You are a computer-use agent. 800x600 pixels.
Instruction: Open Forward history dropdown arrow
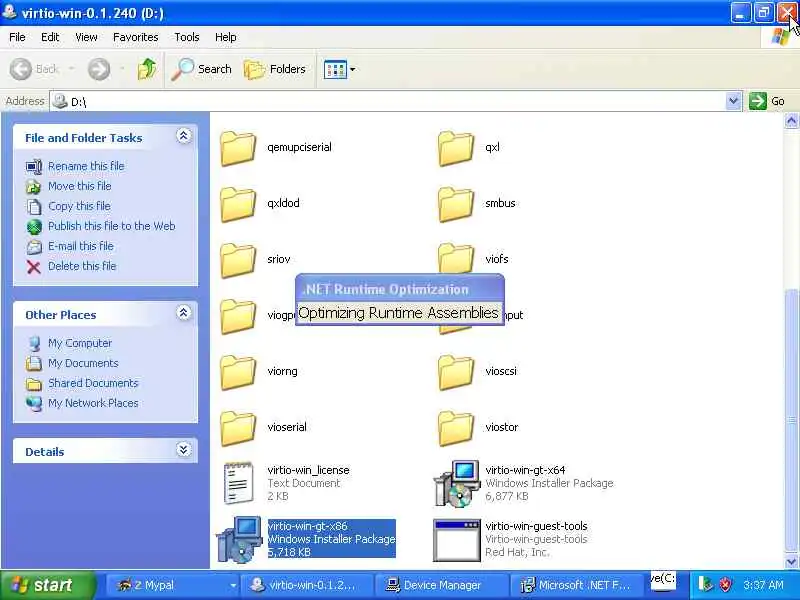coord(122,69)
